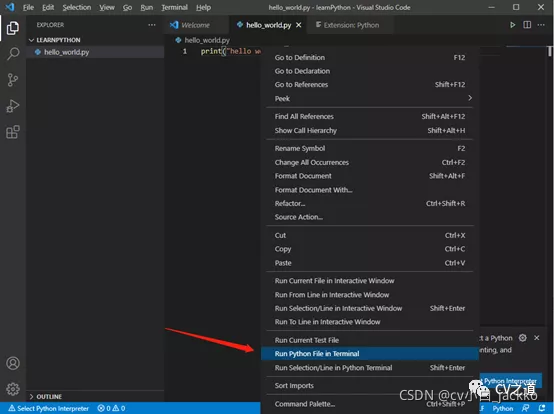The width and height of the screenshot is (554, 414).
Task: Choose Run Current File in Interactive Window
Action: pos(370,281)
